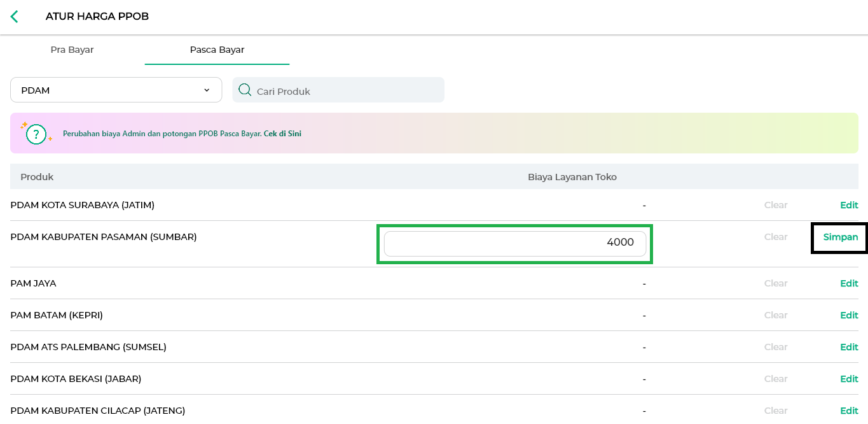The width and height of the screenshot is (868, 424).
Task: Clear PDAM Kabupaten Pasaman fee
Action: [x=775, y=237]
